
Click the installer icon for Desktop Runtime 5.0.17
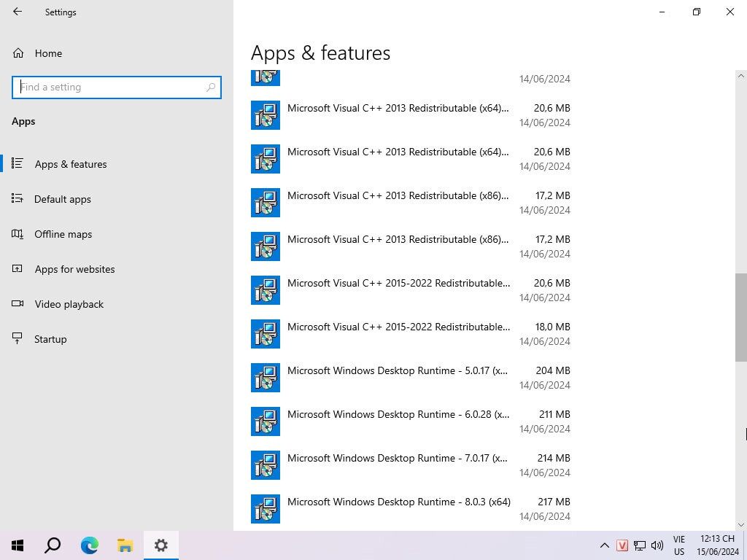pyautogui.click(x=266, y=378)
